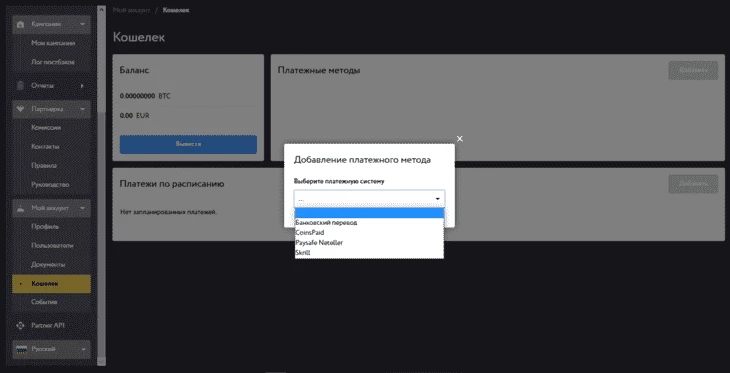The width and height of the screenshot is (730, 373).
Task: Choose Paysafe Neteller payment system
Action: 369,243
